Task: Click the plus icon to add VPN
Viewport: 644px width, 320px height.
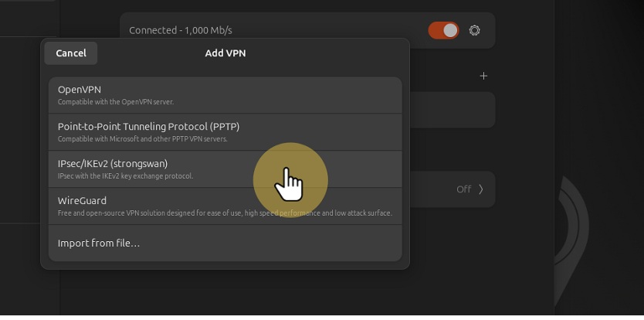Action: [x=484, y=76]
